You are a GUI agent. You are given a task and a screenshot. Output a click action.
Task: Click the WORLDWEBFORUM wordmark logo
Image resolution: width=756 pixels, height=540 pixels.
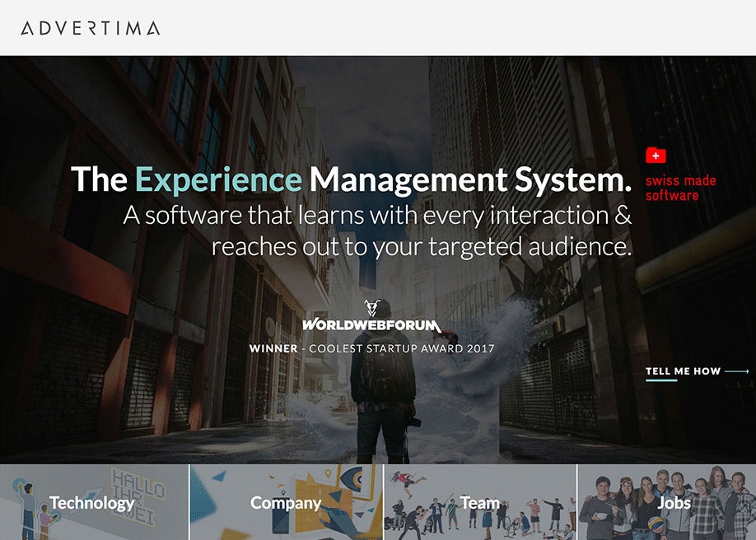371,326
